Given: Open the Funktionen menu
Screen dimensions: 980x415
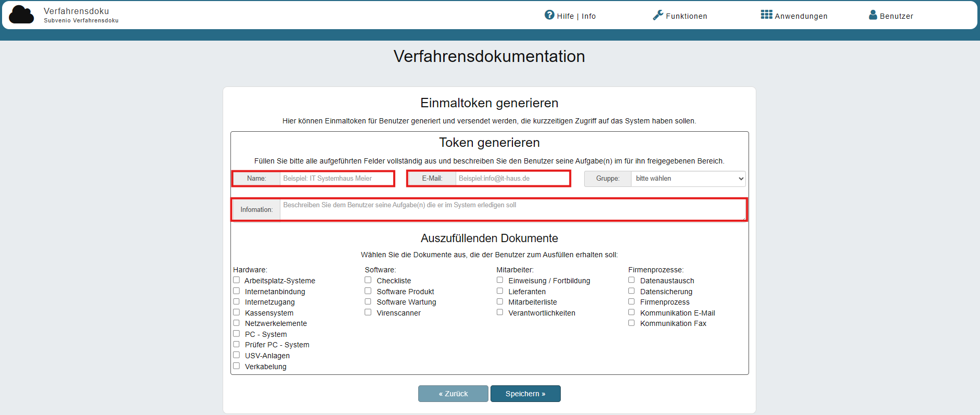Looking at the screenshot, I should (x=680, y=16).
